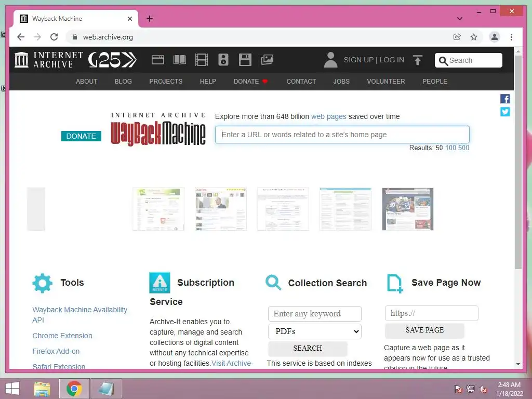Image resolution: width=532 pixels, height=399 pixels.
Task: Open the Texts book icon
Action: point(179,60)
